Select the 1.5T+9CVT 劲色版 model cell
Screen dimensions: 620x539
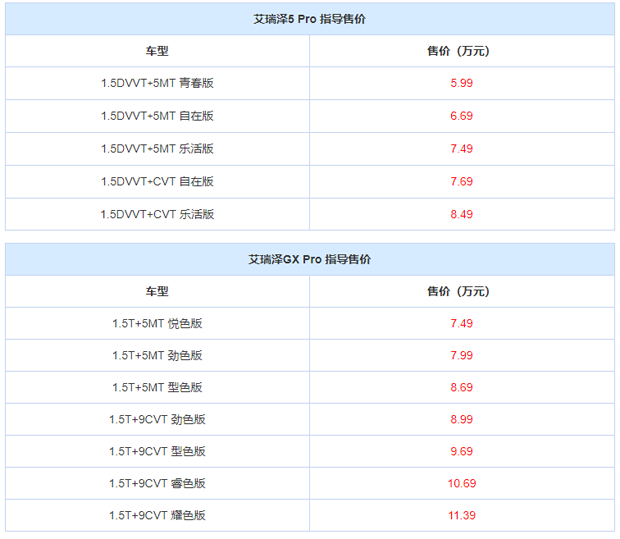(x=157, y=420)
